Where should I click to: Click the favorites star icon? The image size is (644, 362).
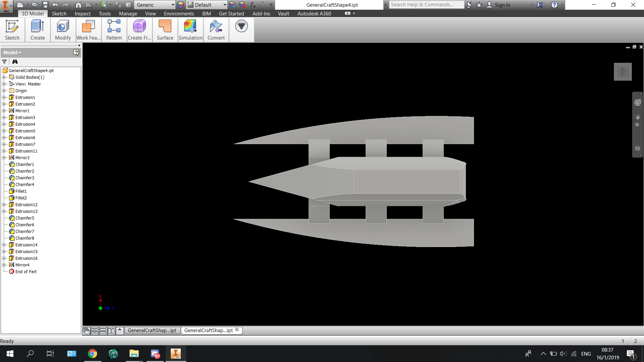pos(479,5)
